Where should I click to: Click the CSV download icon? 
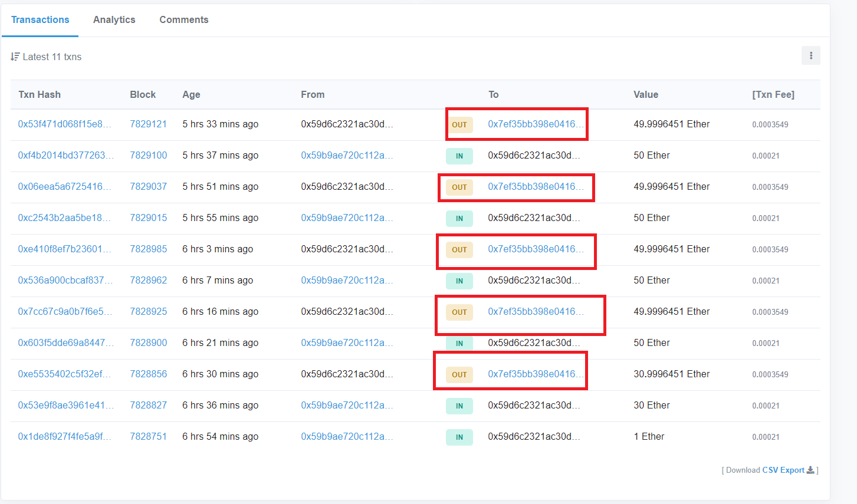coord(810,470)
